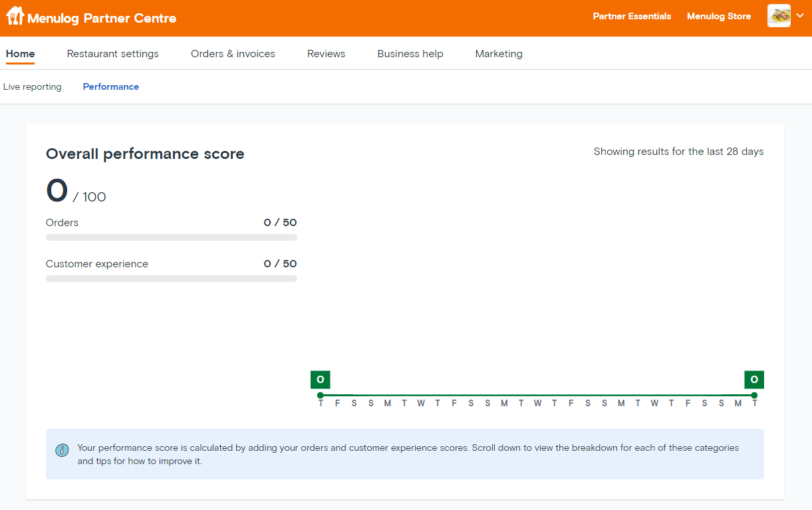Click the green 0 badge at chart start
Image resolution: width=812 pixels, height=510 pixels.
[x=320, y=380]
